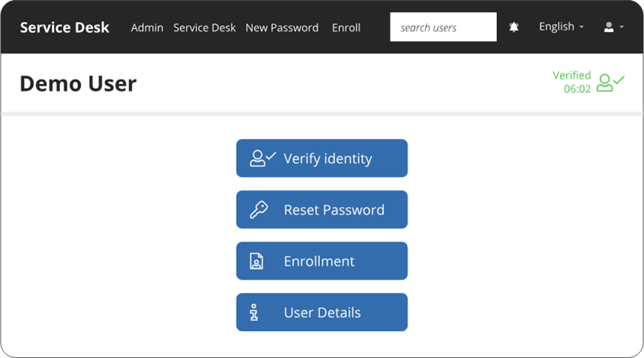Screen dimensions: 644x358
Task: Select New Password in the top navigation
Action: click(282, 28)
